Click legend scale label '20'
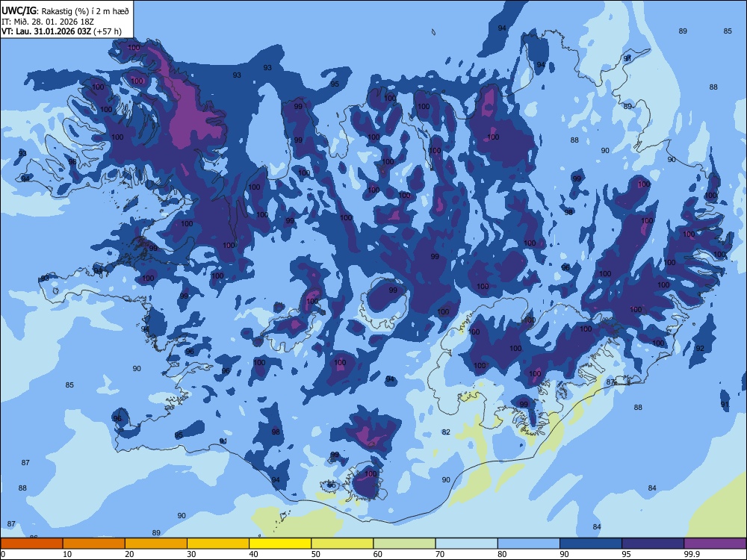The height and width of the screenshot is (560, 747). coord(129,554)
